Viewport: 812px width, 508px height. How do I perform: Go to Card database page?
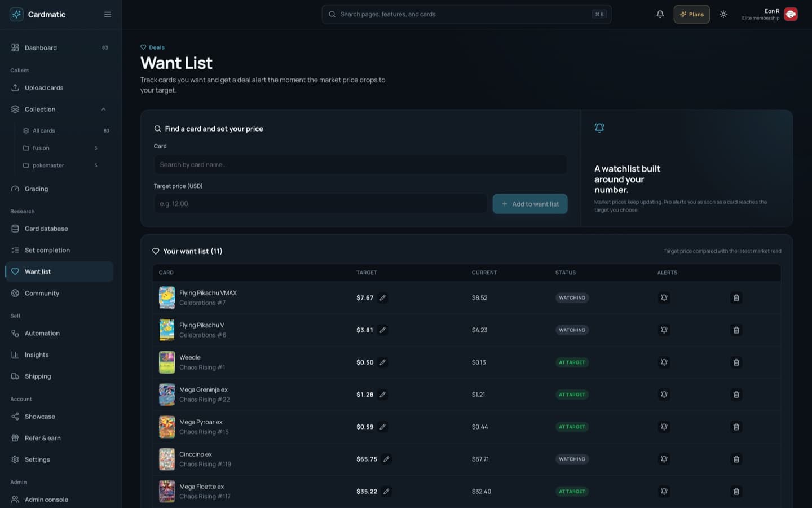point(59,229)
